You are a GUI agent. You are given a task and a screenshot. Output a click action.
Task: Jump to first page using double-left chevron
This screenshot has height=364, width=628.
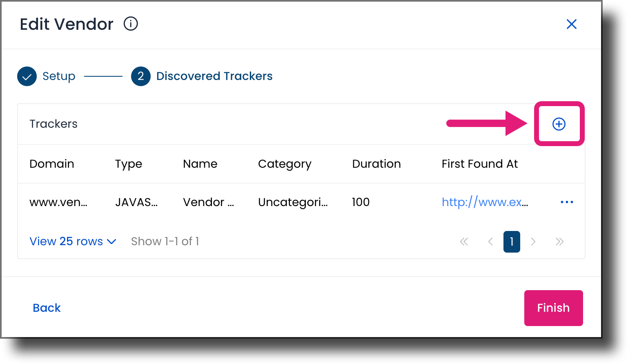point(464,242)
